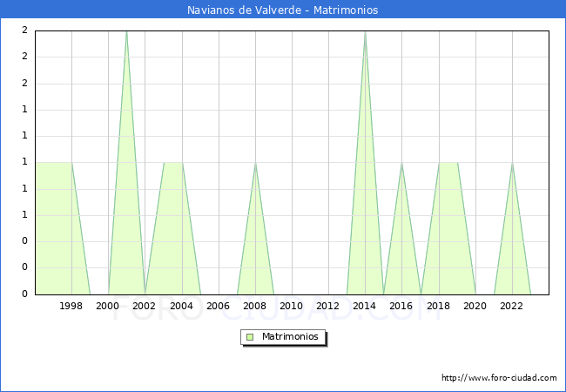Click the 2006 x-axis label
Viewport: 566px width, 392px height.
coord(218,306)
